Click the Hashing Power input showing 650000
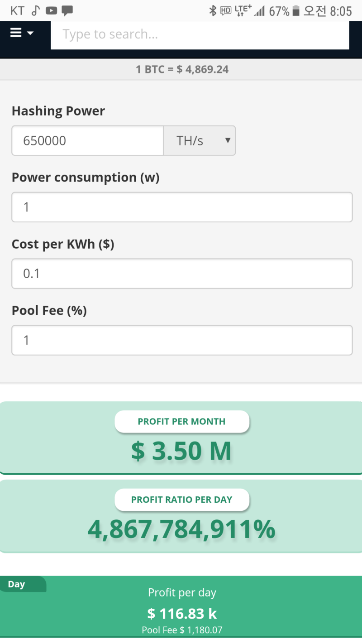362x644 pixels. click(87, 141)
